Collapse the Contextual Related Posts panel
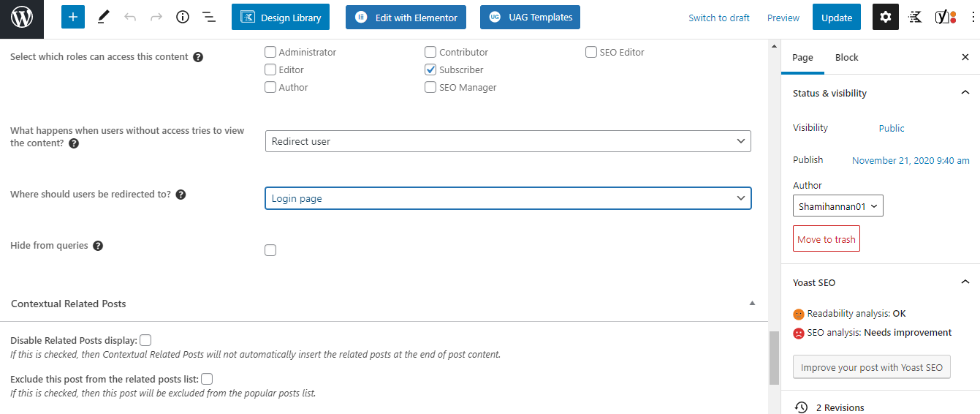This screenshot has height=414, width=980. pyautogui.click(x=752, y=304)
